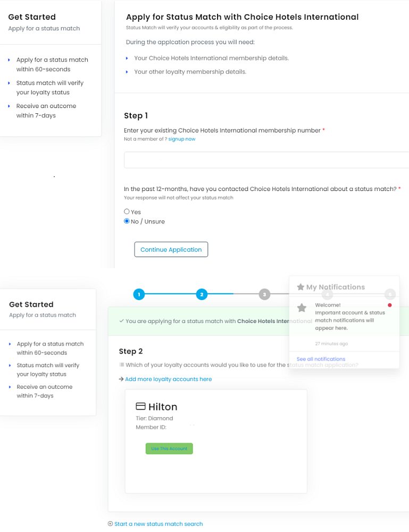
Task: Click the step 1 progress circle
Action: [x=139, y=294]
